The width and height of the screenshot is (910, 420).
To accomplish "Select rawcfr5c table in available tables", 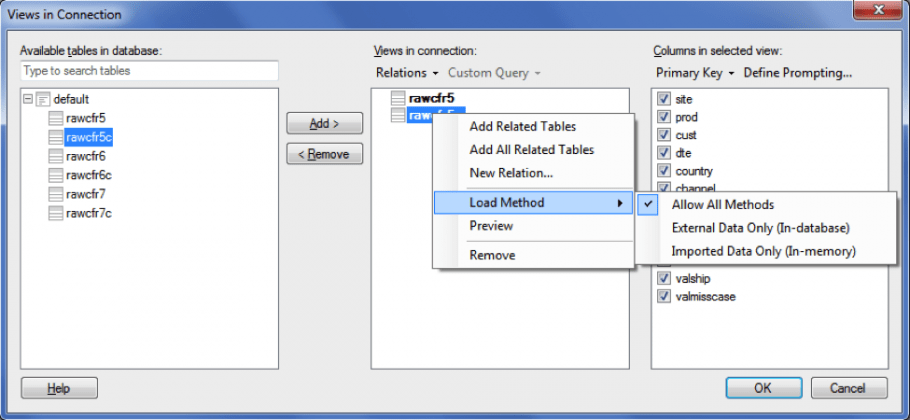I will [x=88, y=137].
